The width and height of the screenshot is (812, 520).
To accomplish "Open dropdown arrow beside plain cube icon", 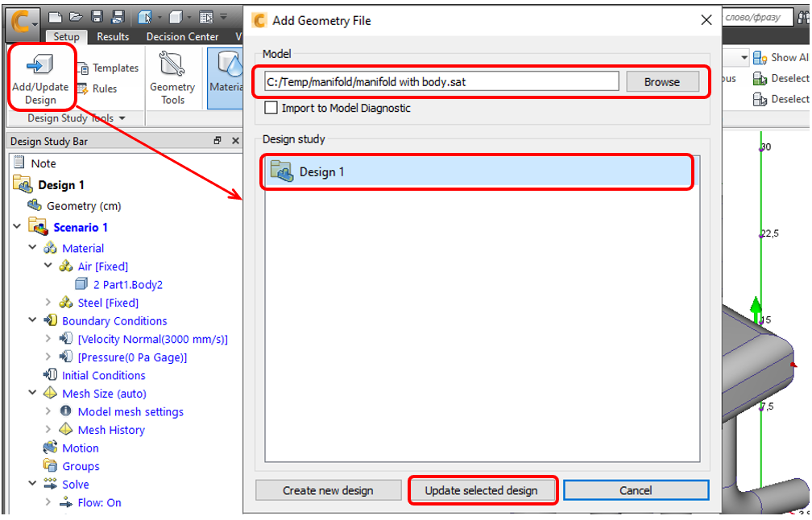I will (189, 18).
